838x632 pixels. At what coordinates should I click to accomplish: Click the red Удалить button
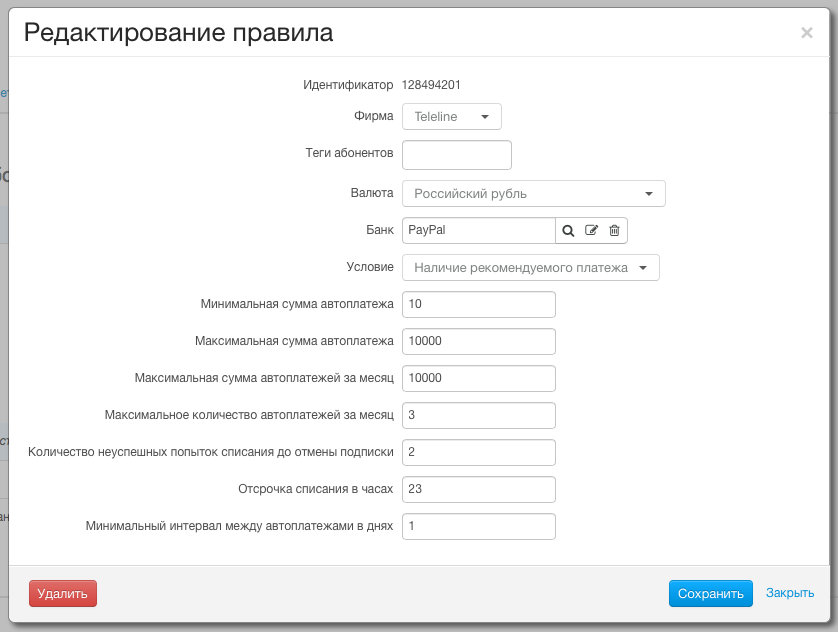63,594
